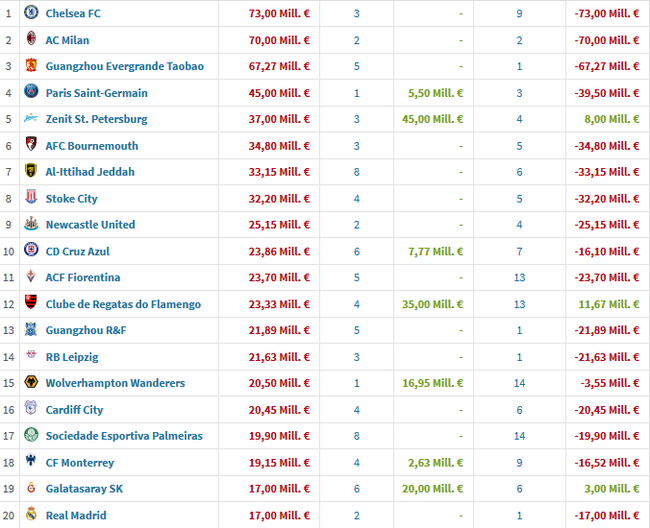Click the Real Madrid crest
This screenshot has width=650, height=528.
(x=31, y=514)
